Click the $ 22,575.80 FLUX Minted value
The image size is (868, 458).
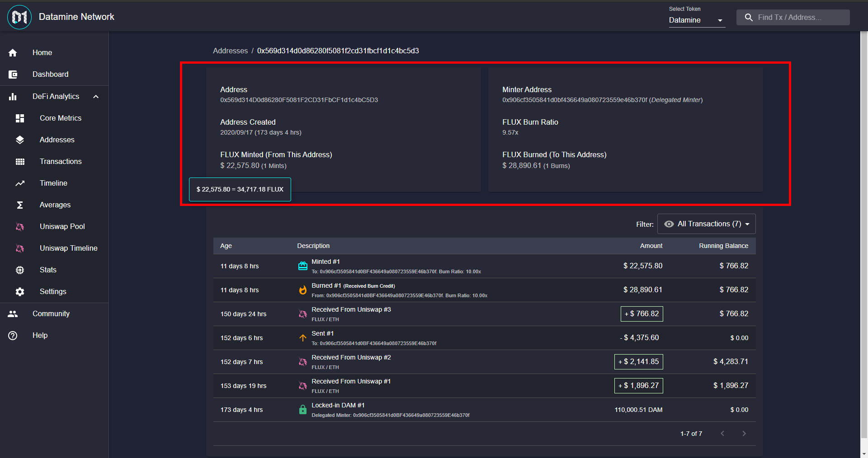click(x=240, y=166)
